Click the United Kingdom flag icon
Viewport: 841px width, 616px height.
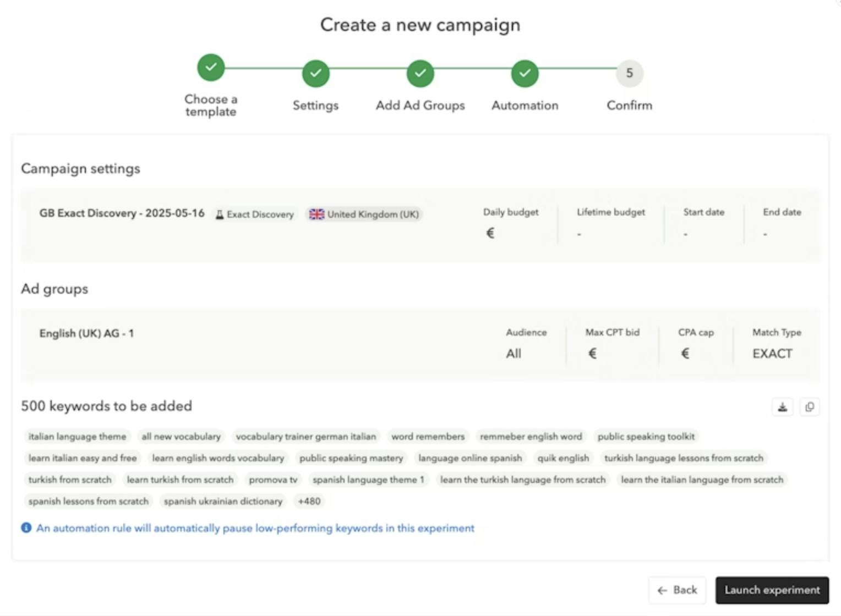coord(316,215)
